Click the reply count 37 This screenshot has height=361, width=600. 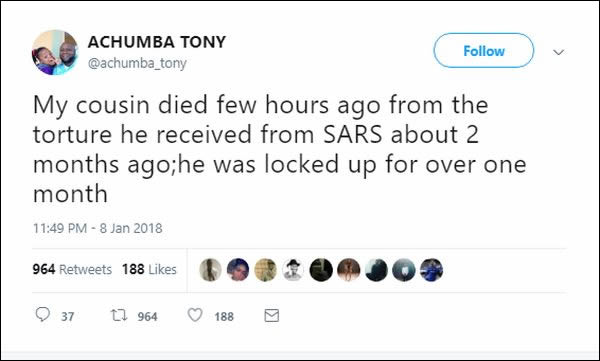[67, 317]
